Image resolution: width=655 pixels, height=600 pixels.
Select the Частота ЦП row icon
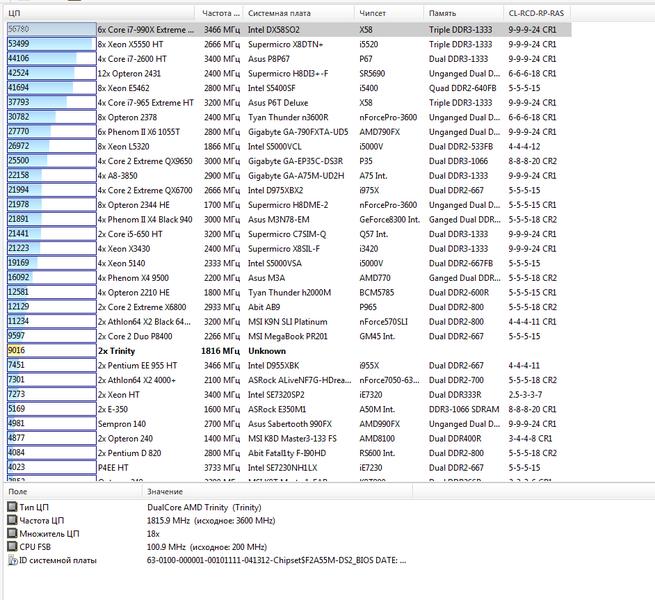click(x=12, y=520)
